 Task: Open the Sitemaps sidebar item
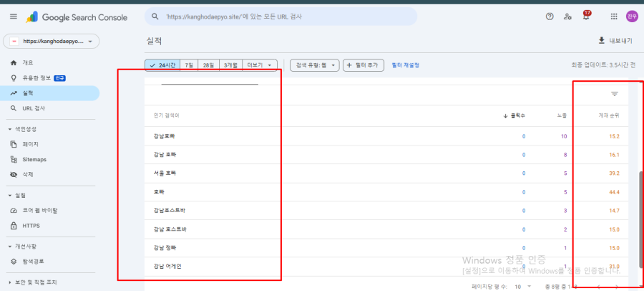coord(34,159)
